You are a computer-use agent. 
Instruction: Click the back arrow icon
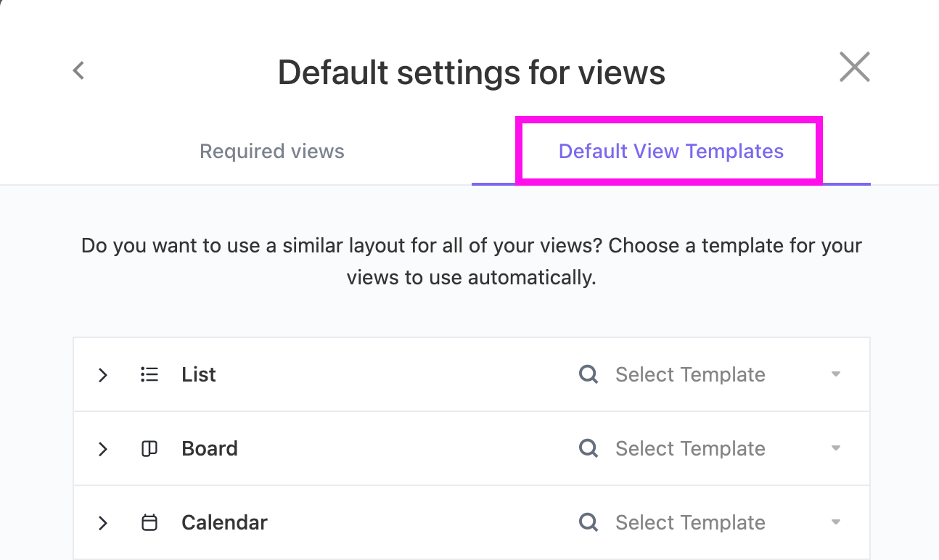pyautogui.click(x=79, y=70)
